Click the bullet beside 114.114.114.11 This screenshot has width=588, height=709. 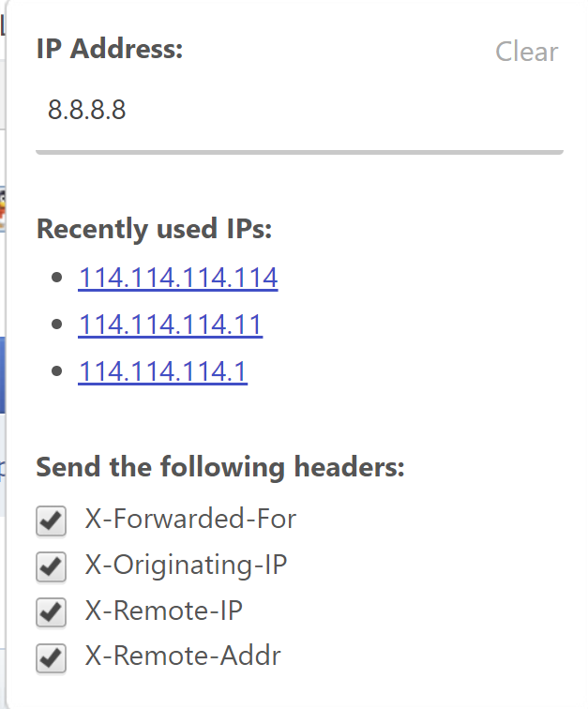(x=58, y=325)
